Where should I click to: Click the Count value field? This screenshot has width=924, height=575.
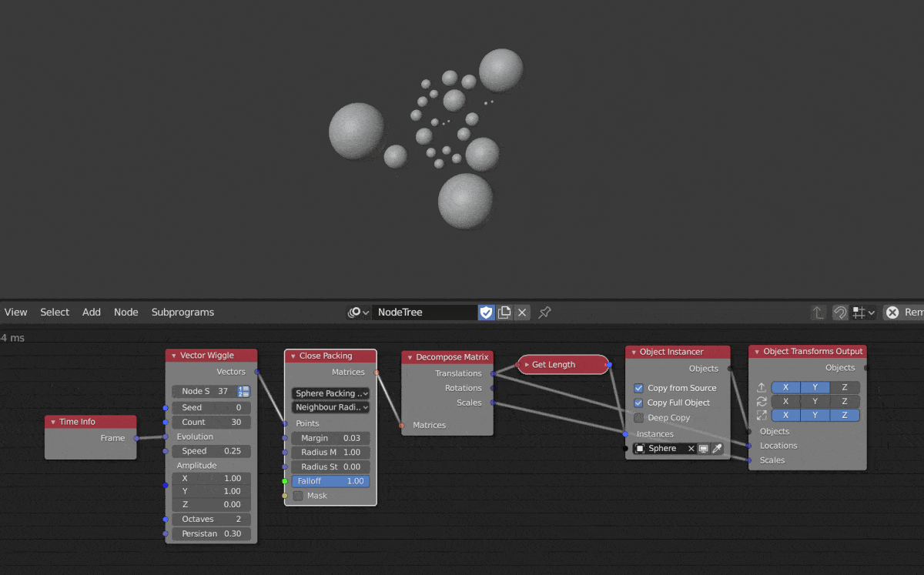point(212,422)
